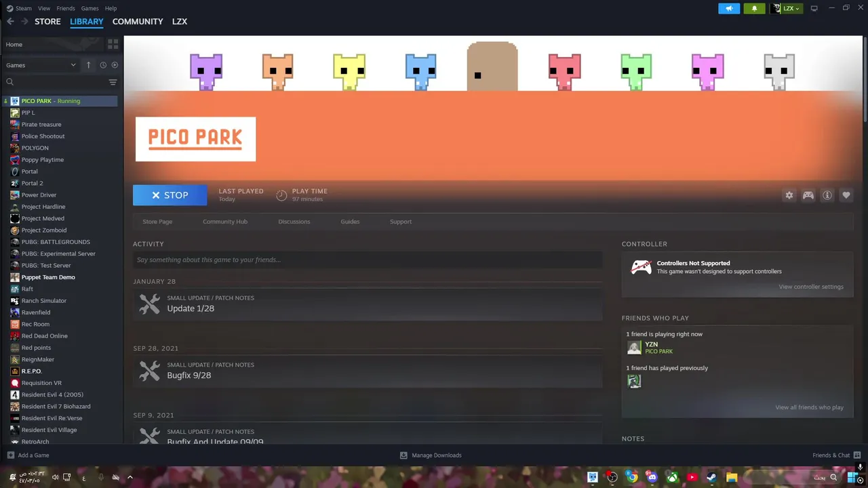
Task: Click Home in the library sidebar
Action: tap(53, 44)
